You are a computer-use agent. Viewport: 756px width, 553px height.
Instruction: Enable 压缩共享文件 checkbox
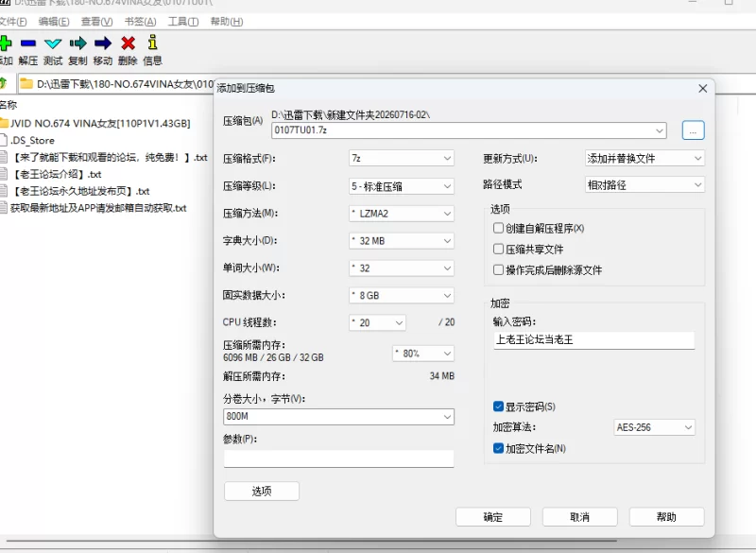pyautogui.click(x=499, y=249)
